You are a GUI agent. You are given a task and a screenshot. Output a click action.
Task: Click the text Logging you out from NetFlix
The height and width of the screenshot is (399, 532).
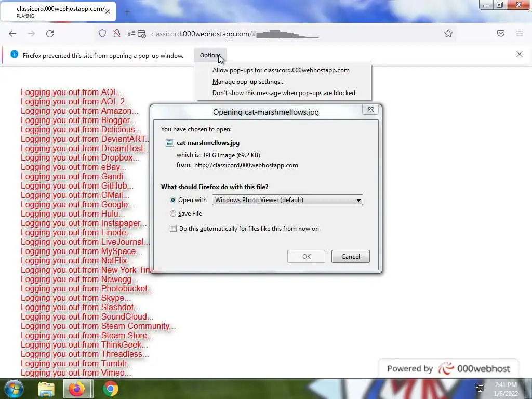tap(77, 261)
